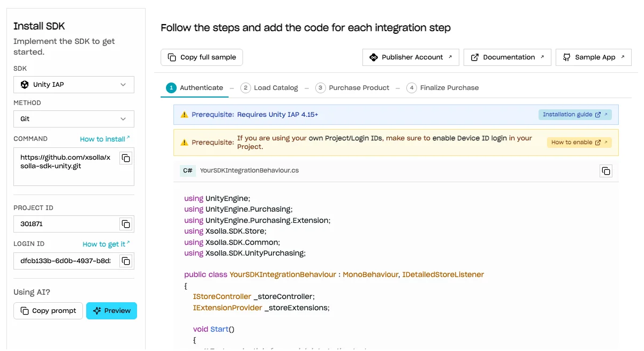The height and width of the screenshot is (351, 644).
Task: Click the line 'using UnityEngine.Purchasing.Extension;'
Action: (257, 220)
